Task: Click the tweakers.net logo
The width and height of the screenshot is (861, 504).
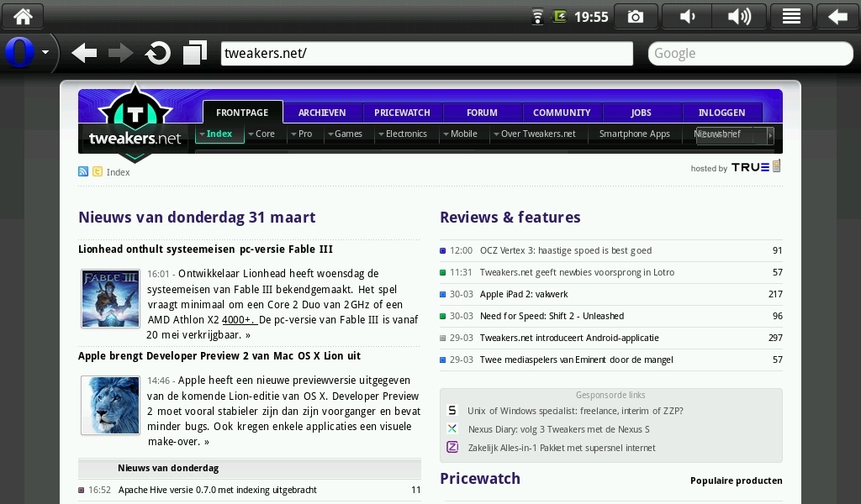Action: pos(135,123)
